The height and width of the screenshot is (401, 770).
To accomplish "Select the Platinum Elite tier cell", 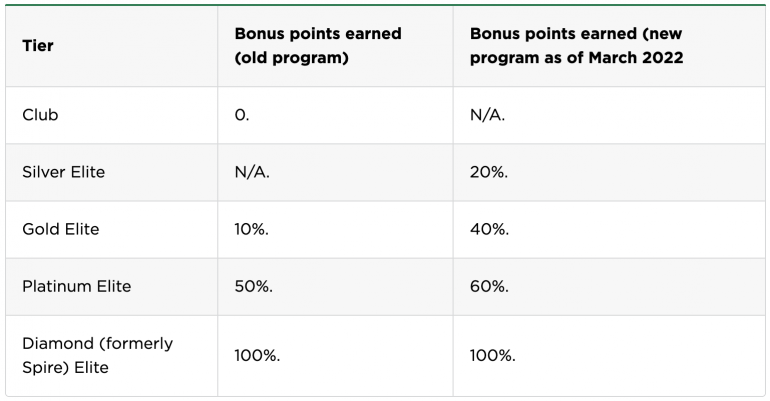I will (x=76, y=286).
